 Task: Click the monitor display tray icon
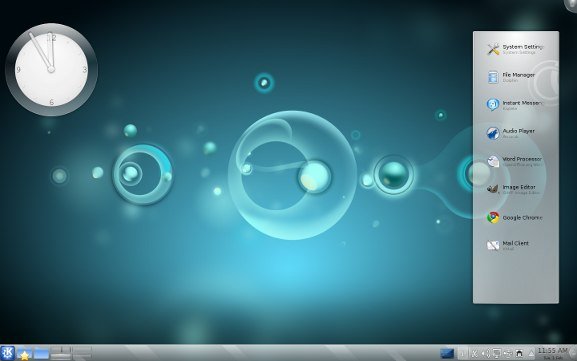click(496, 354)
